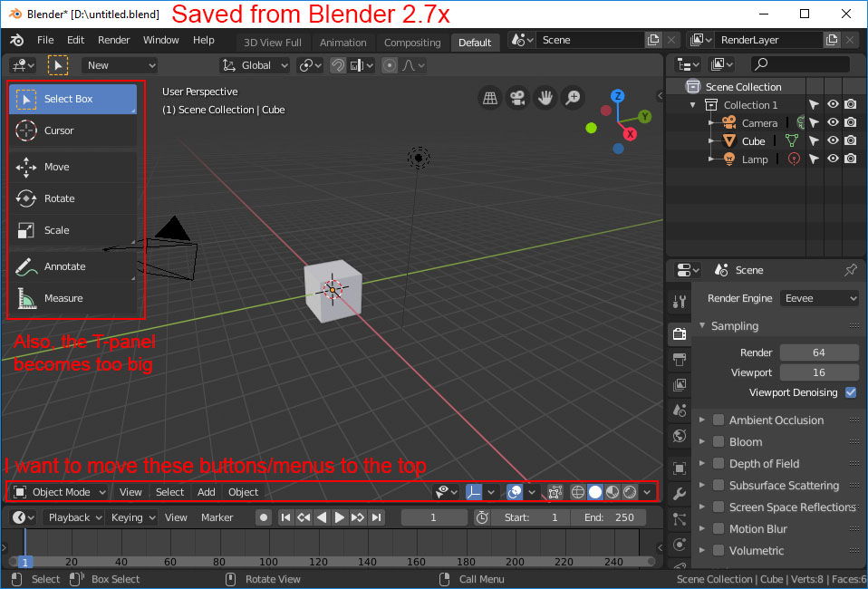Hide the Lamp in the outliner
The image size is (868, 589).
coord(832,159)
